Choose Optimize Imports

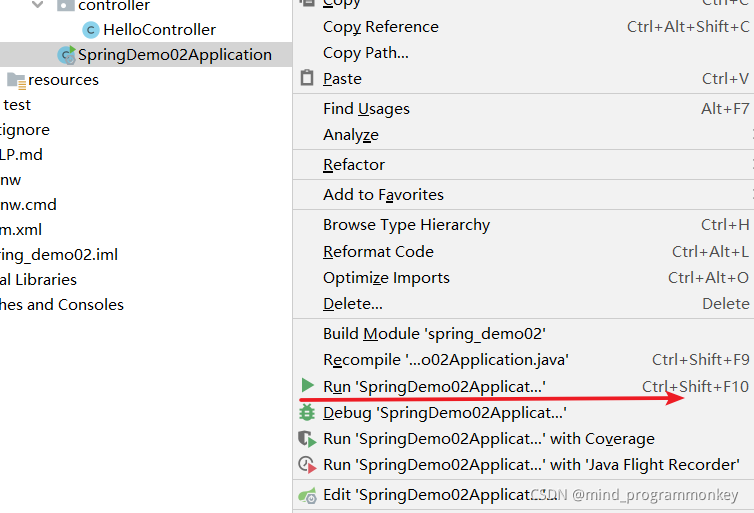(x=523, y=278)
